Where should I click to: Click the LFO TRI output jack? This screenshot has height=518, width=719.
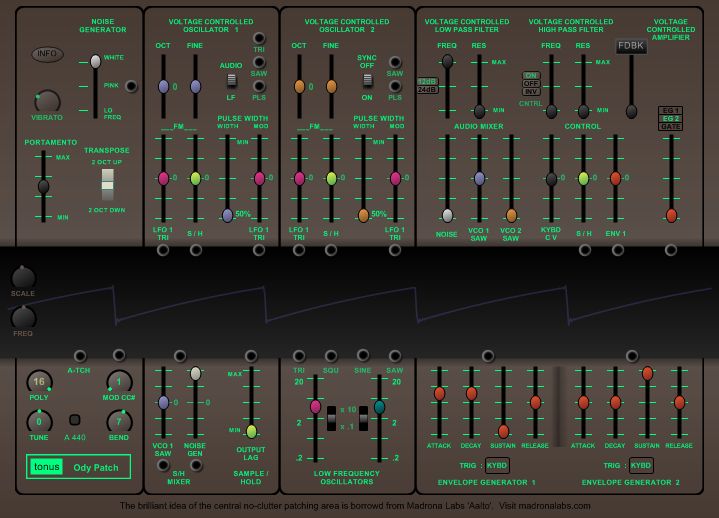pos(299,356)
